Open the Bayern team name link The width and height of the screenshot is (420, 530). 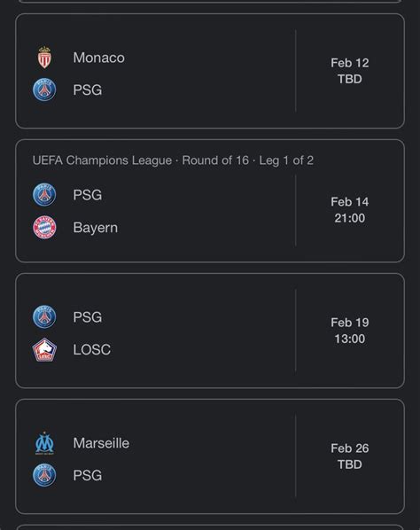pyautogui.click(x=96, y=228)
